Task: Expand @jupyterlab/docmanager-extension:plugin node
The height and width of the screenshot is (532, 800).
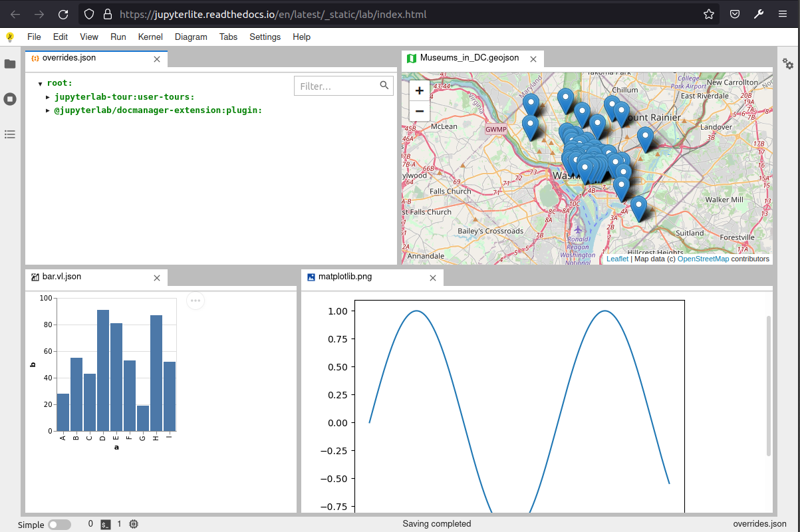Action: [x=48, y=110]
